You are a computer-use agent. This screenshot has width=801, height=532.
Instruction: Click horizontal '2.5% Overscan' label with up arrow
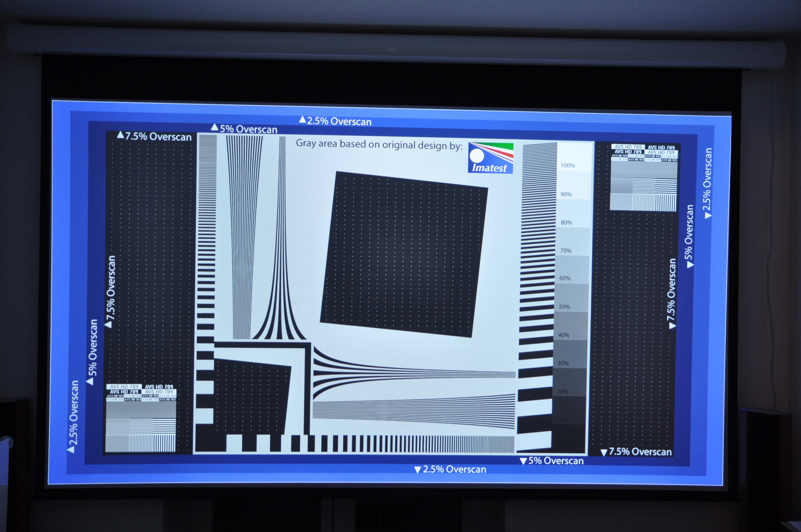335,121
